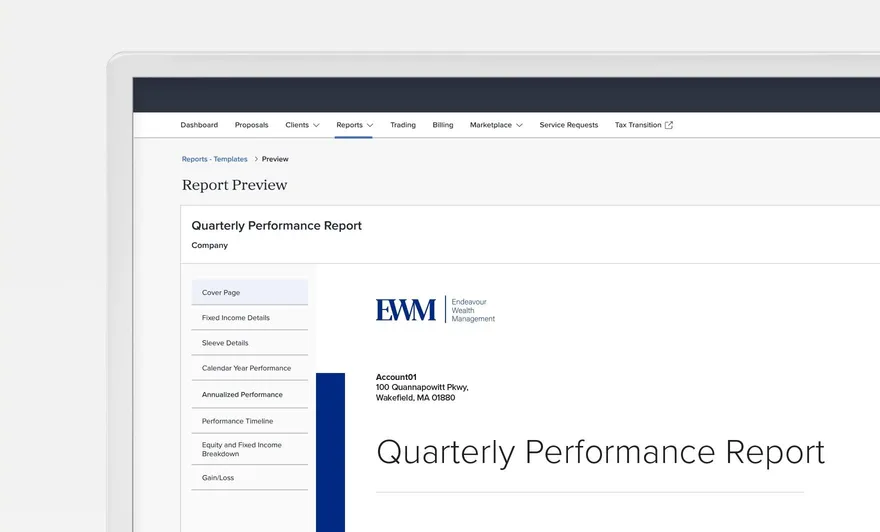Open the Trading nav item

click(x=403, y=125)
